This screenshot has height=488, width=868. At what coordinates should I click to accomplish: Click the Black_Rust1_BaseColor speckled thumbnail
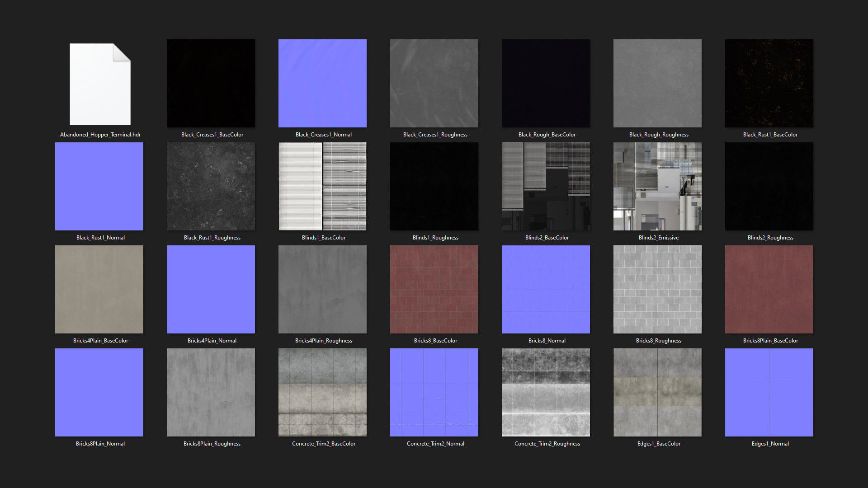click(x=769, y=83)
